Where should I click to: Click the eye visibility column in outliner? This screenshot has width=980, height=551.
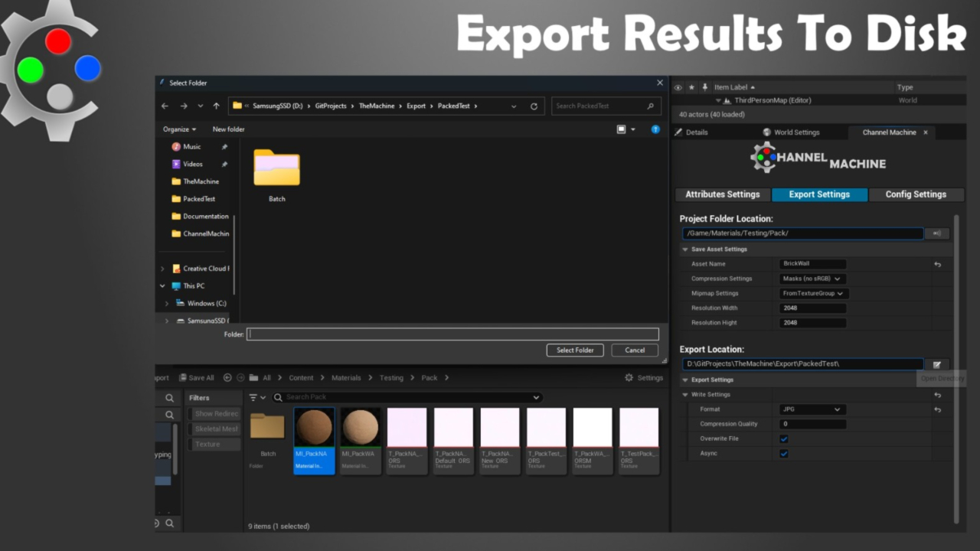point(678,87)
